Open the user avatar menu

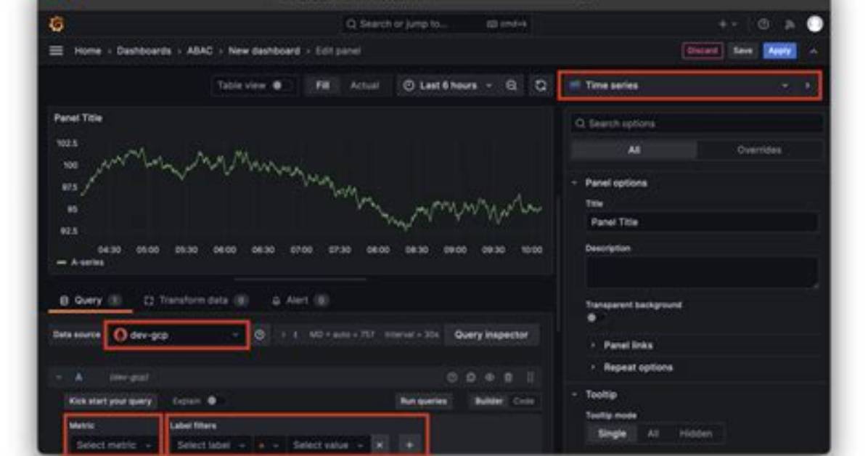point(814,24)
